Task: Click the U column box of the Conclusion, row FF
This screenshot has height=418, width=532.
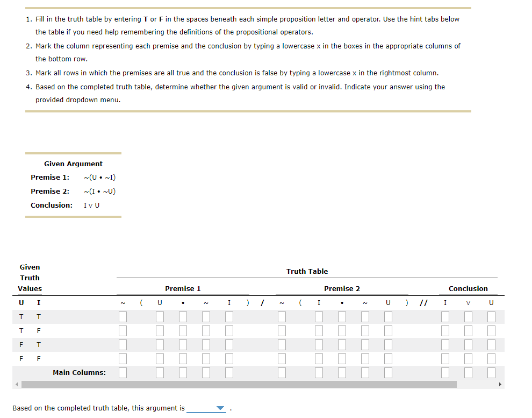Action: [x=491, y=358]
